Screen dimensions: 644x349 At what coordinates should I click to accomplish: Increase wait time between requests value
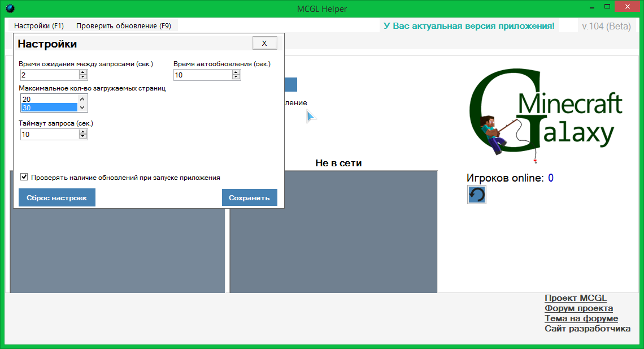(83, 72)
